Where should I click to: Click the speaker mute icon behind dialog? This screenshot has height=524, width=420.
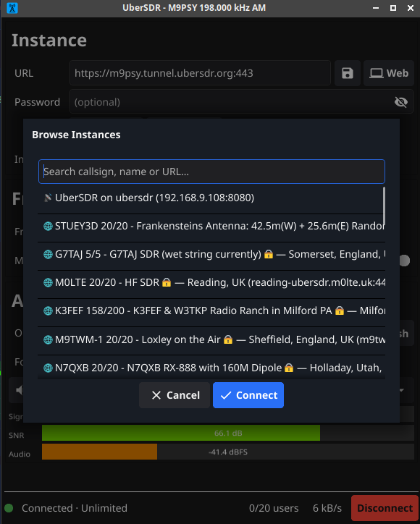point(19,390)
